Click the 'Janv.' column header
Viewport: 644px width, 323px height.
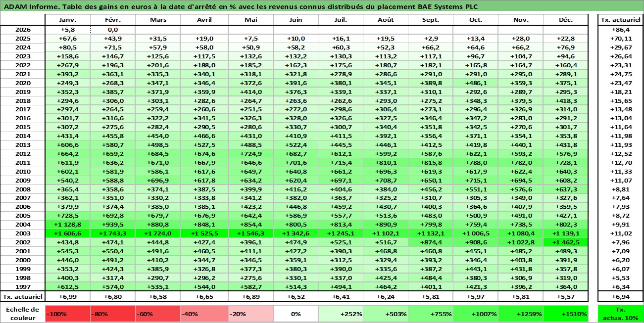[x=67, y=20]
